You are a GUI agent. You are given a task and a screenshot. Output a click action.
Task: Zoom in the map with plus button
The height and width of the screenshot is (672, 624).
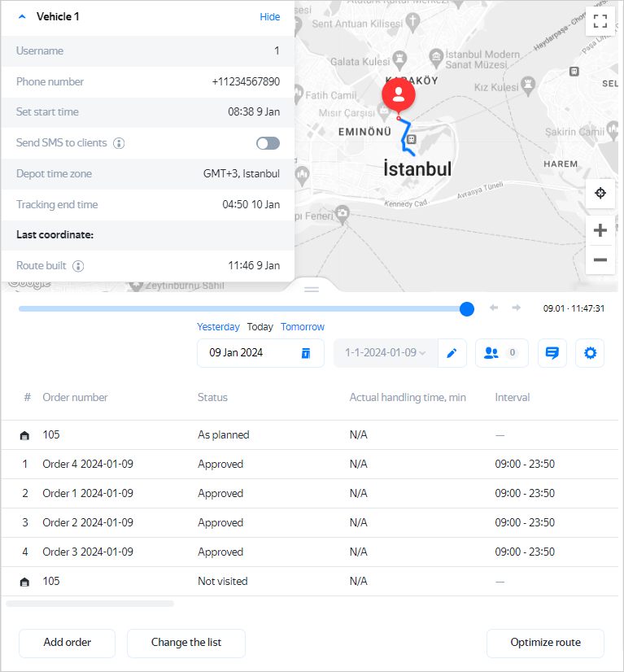coord(600,230)
